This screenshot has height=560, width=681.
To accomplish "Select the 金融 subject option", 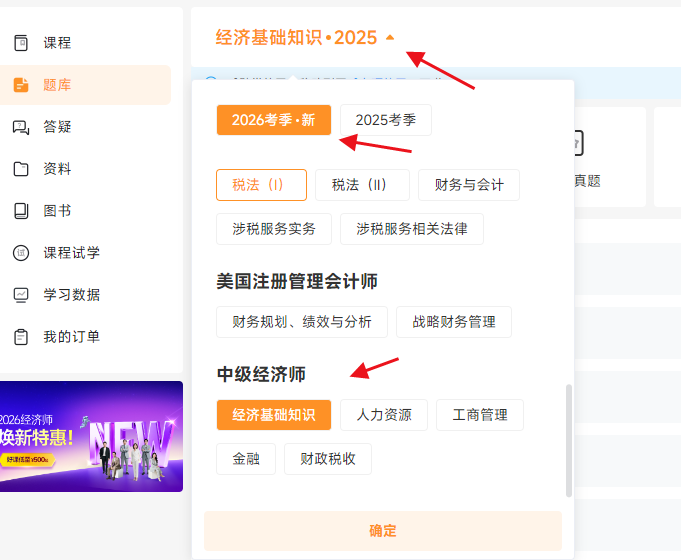I will (246, 459).
